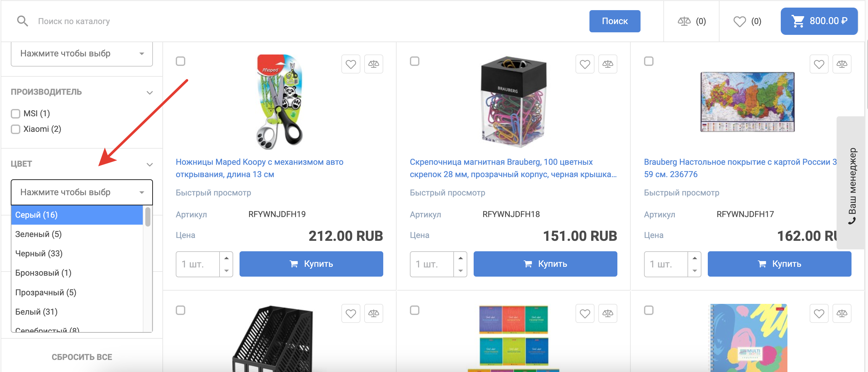This screenshot has width=868, height=372.
Task: Add black file tray to comparison
Action: [373, 313]
